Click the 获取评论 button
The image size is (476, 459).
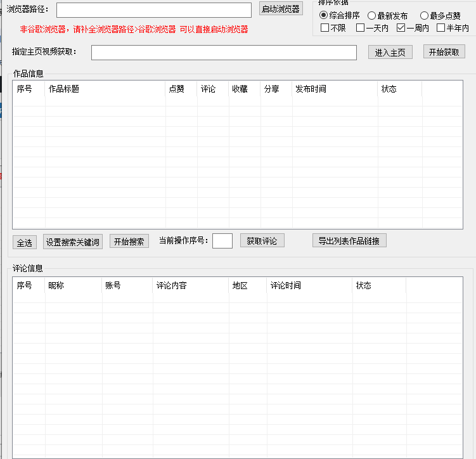pos(262,241)
